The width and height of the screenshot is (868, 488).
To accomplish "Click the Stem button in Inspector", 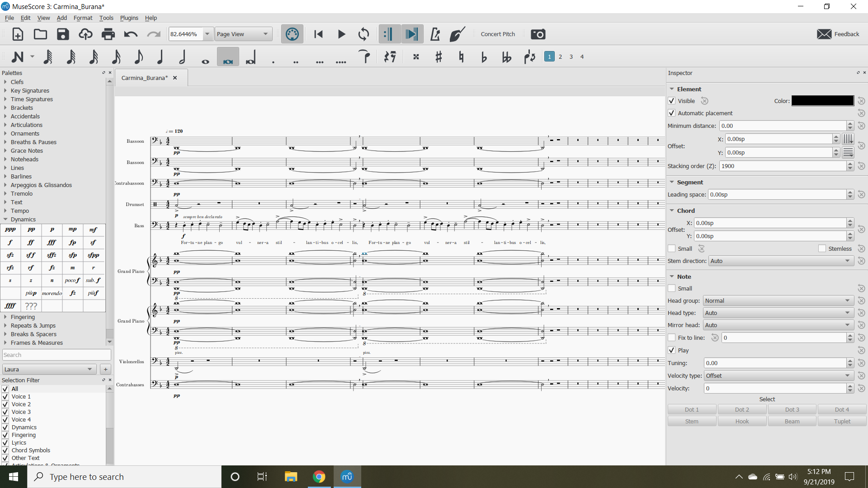I will coord(693,421).
